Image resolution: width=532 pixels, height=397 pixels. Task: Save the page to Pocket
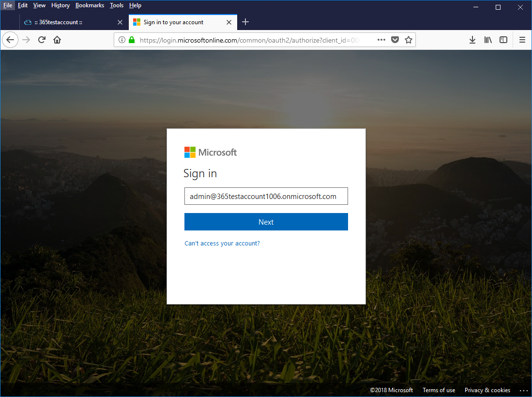click(x=395, y=40)
